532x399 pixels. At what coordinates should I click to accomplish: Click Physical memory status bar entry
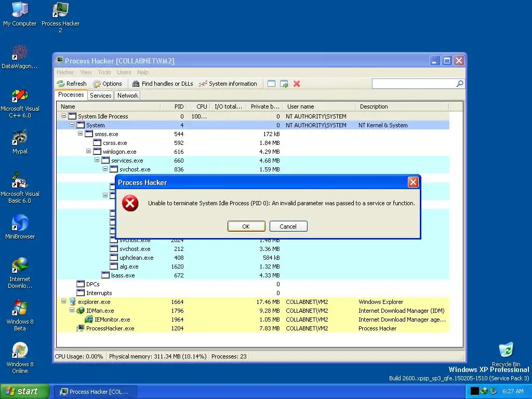coord(158,356)
